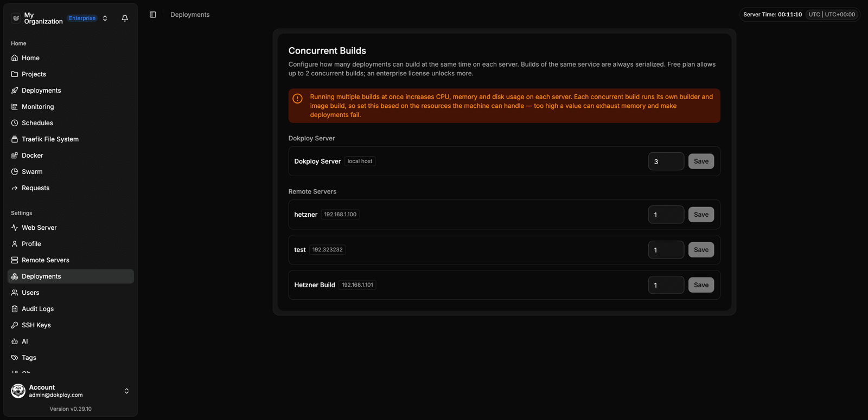Click the Users people icon

pos(15,293)
